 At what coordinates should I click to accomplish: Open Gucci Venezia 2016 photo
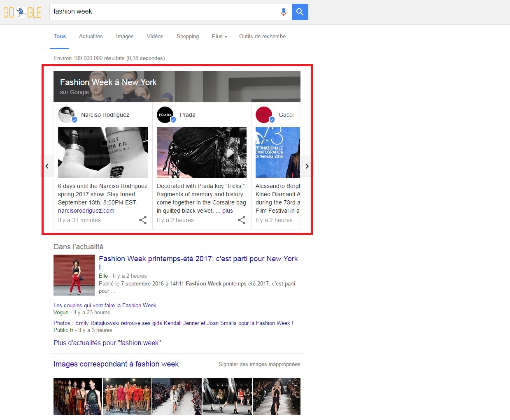278,152
